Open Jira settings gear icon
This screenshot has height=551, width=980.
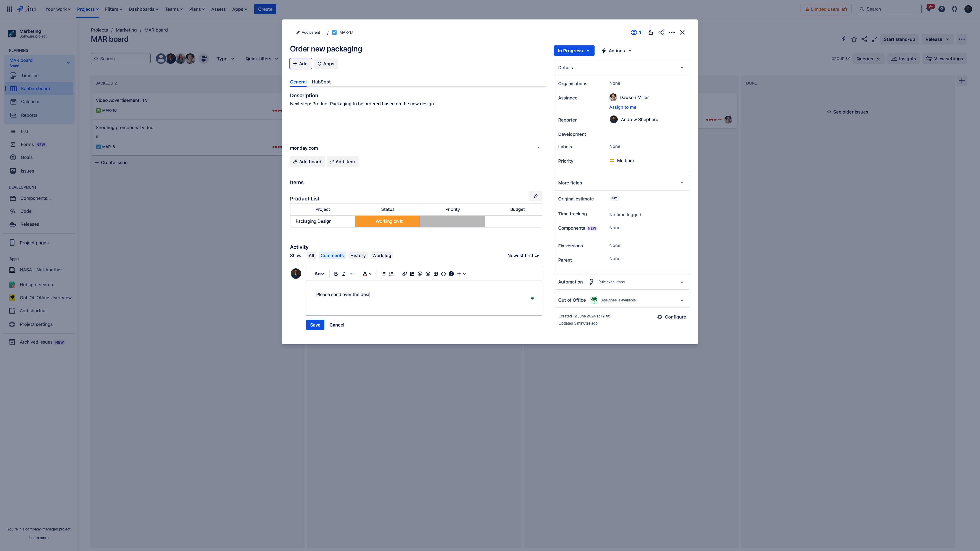coord(954,9)
